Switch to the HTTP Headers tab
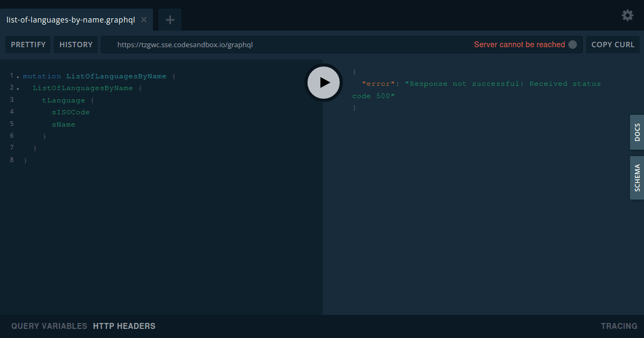 pos(124,326)
